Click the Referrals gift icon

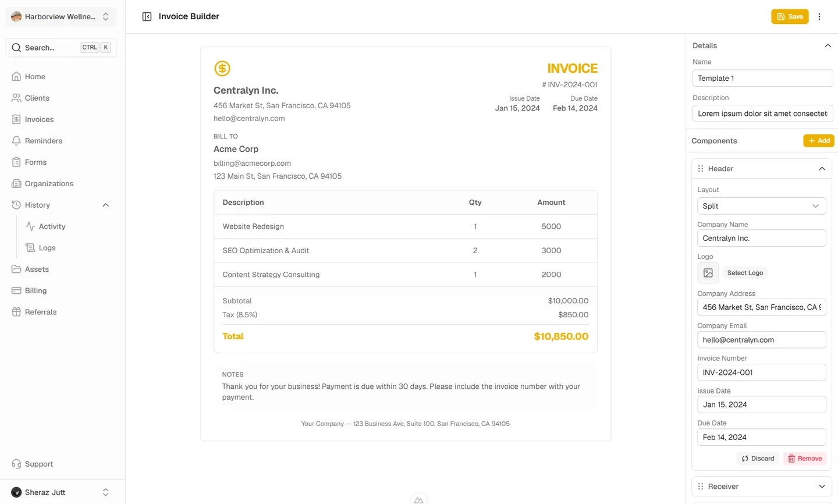pos(16,312)
